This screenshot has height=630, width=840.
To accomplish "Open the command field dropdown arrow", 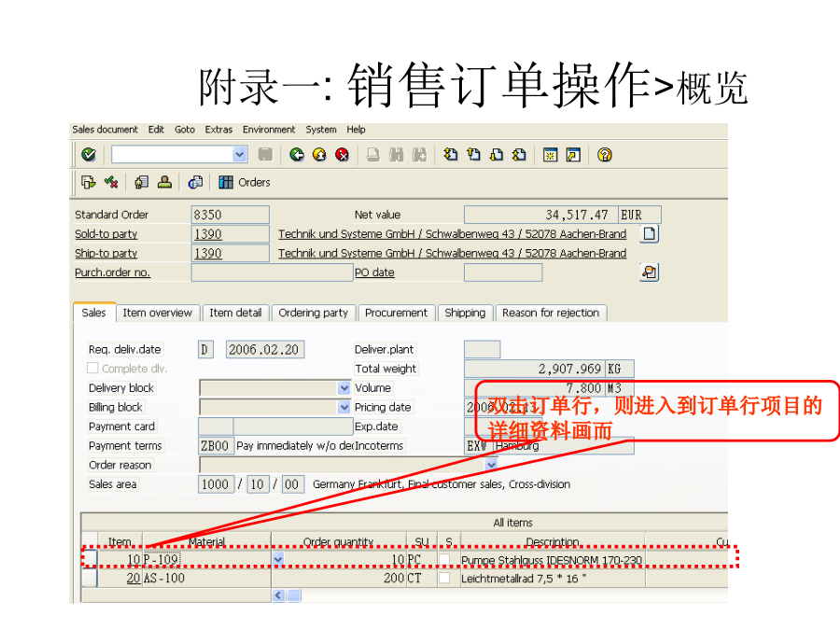I will point(240,155).
